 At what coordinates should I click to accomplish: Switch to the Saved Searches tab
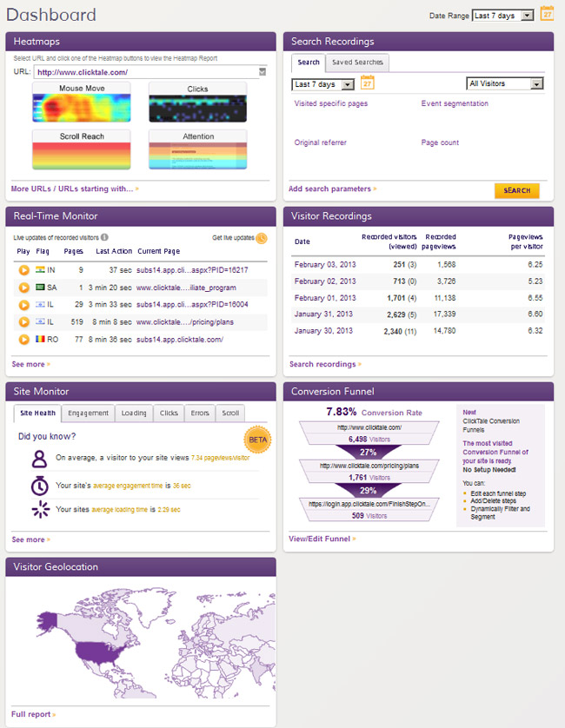[x=357, y=63]
